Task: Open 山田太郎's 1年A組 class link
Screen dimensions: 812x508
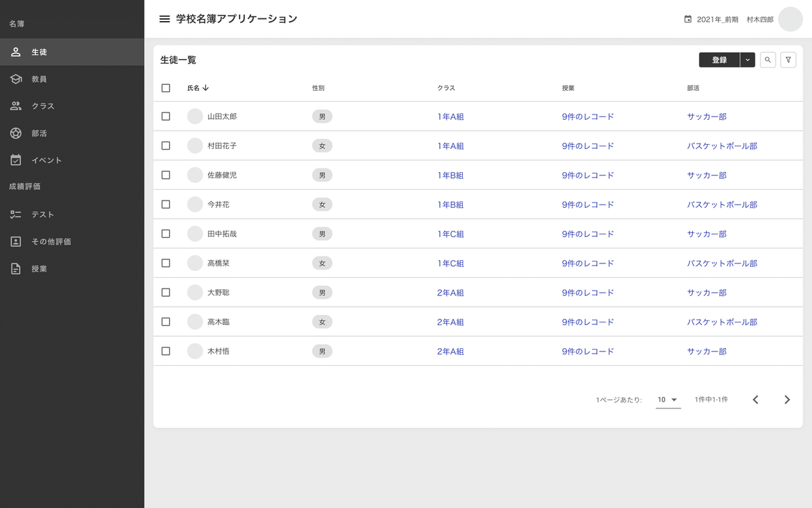Action: 451,117
